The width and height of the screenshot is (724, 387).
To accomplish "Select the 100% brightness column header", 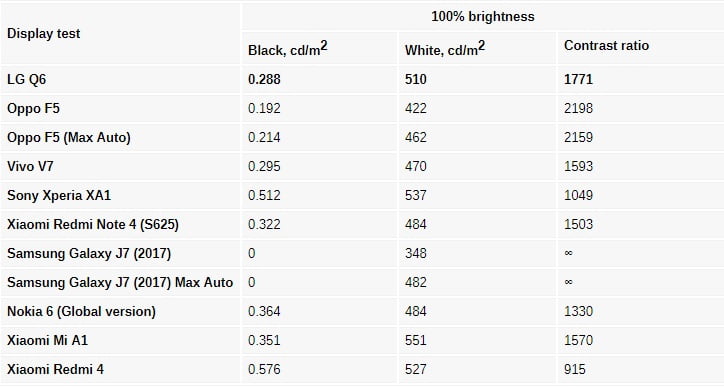I will click(x=483, y=17).
